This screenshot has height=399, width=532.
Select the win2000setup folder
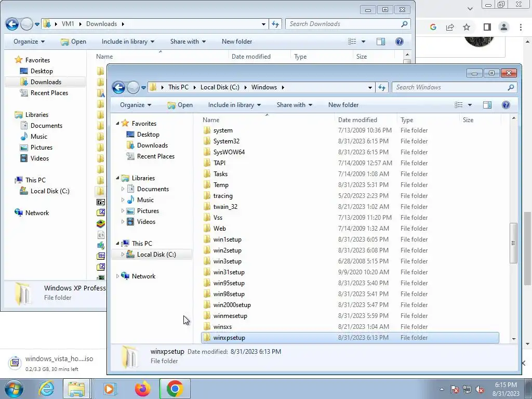pos(350,304)
